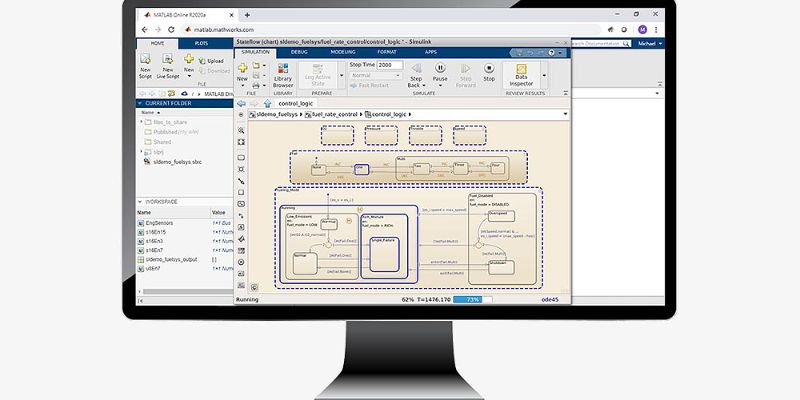800x400 pixels.
Task: Open the MATLAB New dropdown arrow
Action: point(189,77)
